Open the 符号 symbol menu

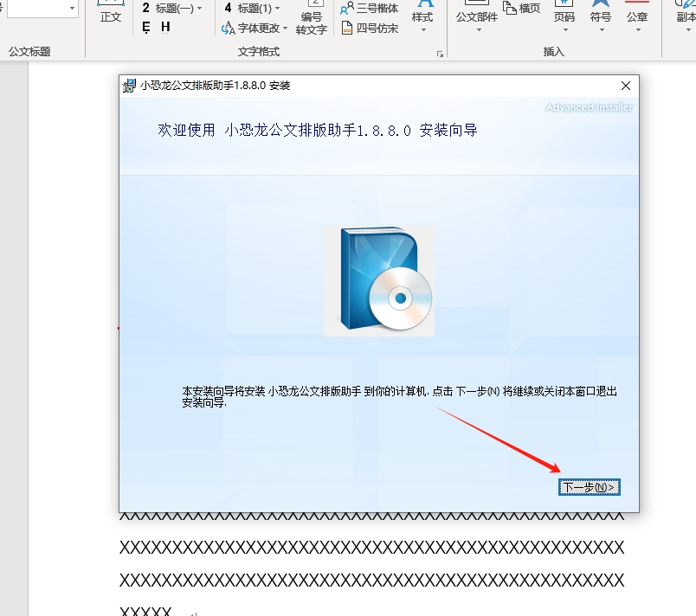click(x=600, y=17)
